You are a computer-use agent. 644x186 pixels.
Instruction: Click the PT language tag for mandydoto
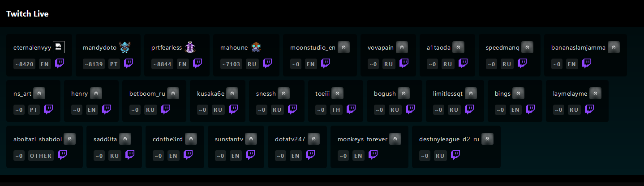pyautogui.click(x=114, y=64)
